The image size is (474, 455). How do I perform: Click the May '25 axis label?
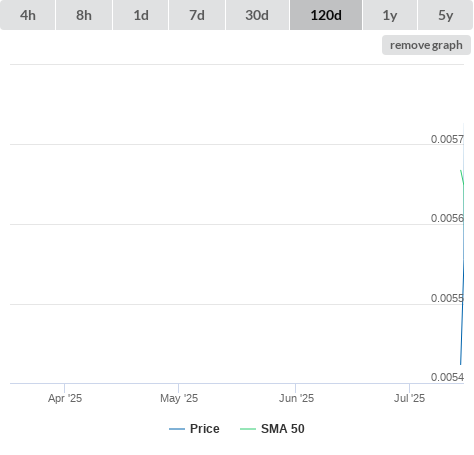179,398
